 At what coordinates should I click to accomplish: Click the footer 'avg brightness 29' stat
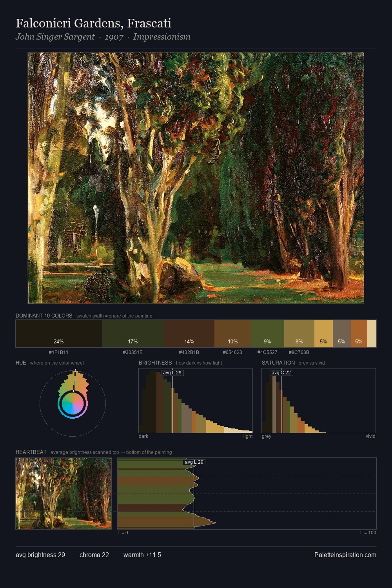[x=40, y=555]
